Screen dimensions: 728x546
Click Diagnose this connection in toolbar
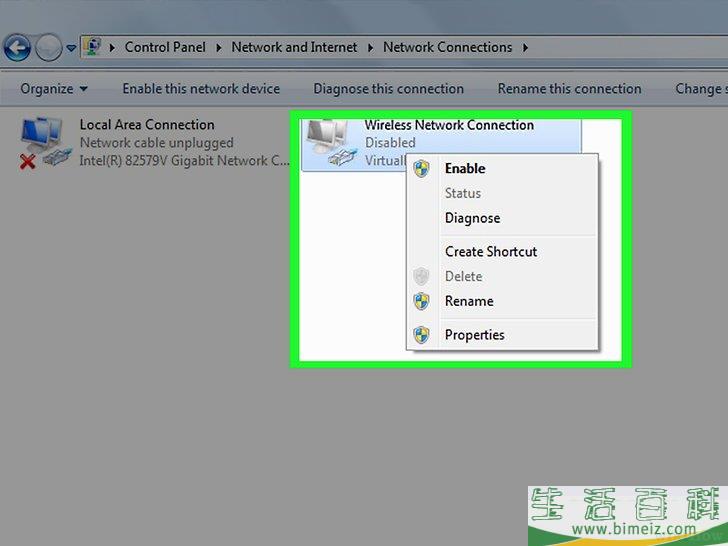click(x=388, y=89)
